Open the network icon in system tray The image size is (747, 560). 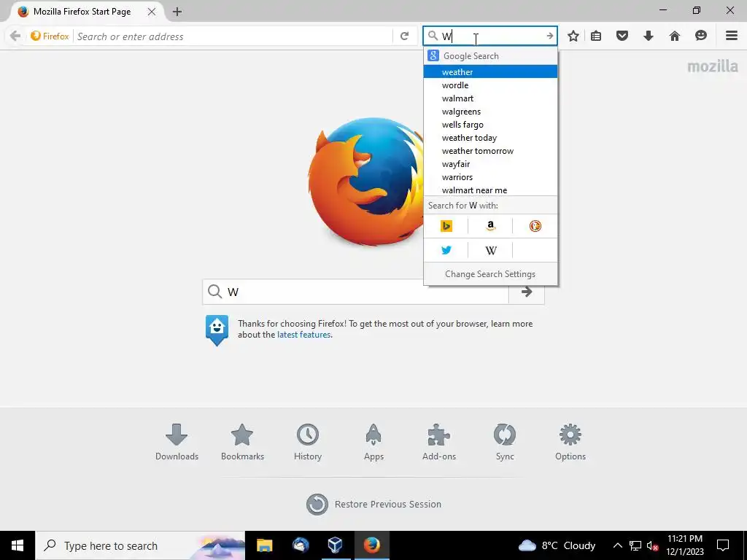point(635,545)
